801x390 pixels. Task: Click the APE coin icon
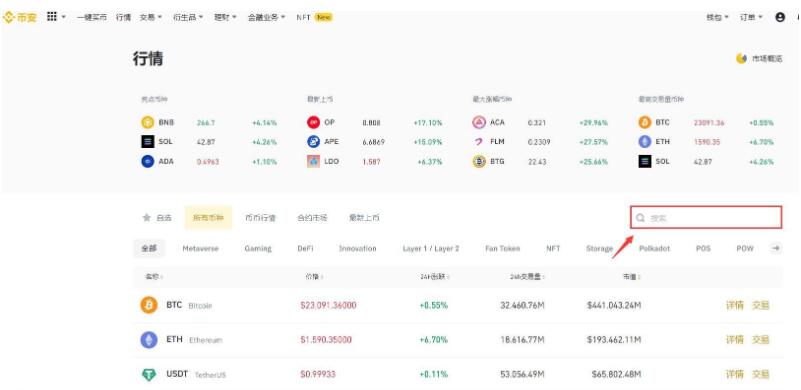(x=313, y=142)
